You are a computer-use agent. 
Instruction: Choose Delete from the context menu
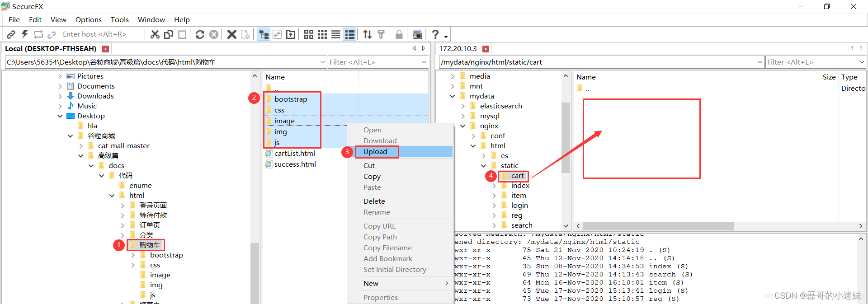(x=400, y=201)
